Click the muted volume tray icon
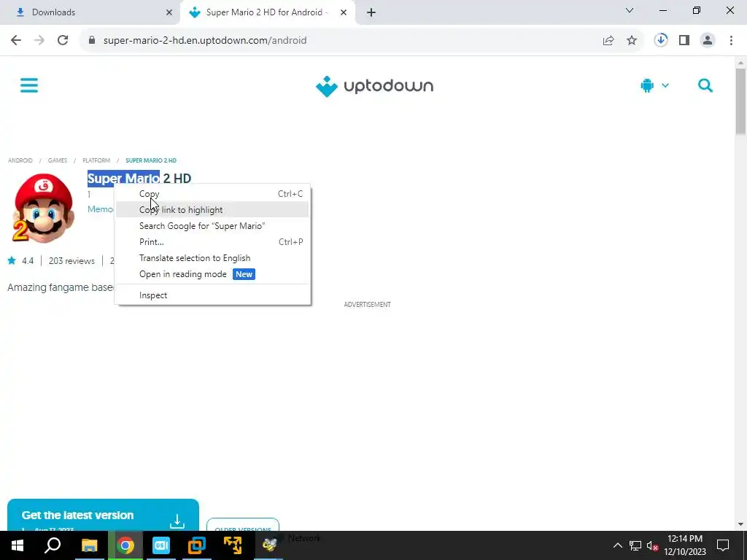747x560 pixels. coord(652,545)
